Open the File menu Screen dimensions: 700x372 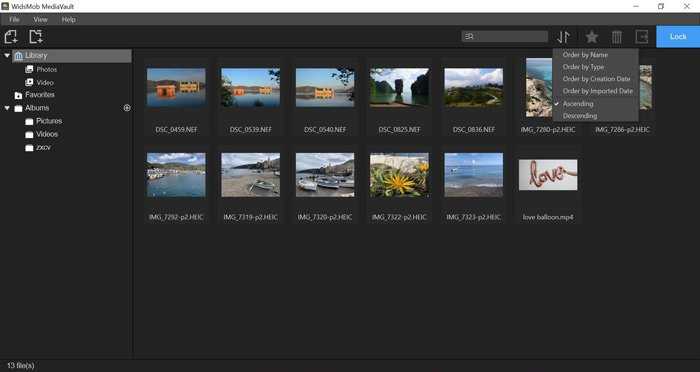coord(14,20)
